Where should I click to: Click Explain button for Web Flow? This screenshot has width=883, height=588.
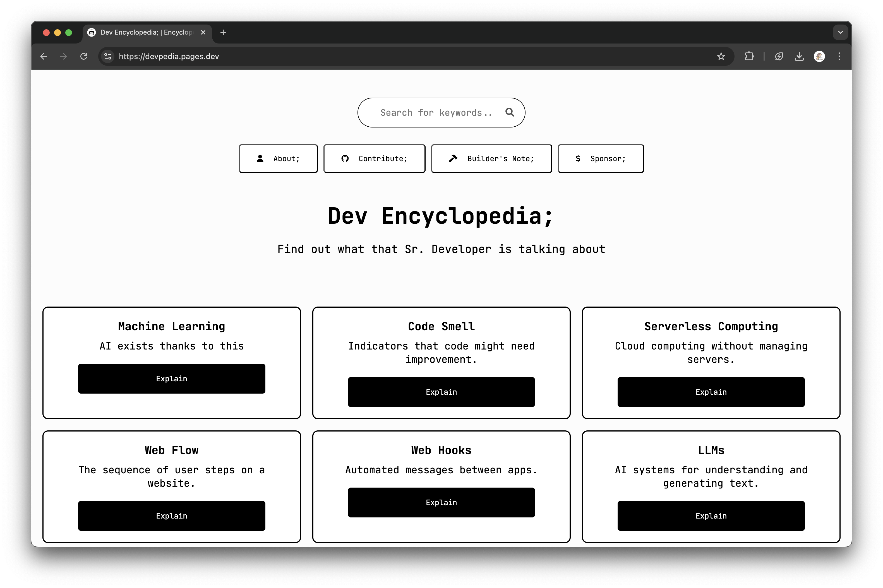click(171, 516)
